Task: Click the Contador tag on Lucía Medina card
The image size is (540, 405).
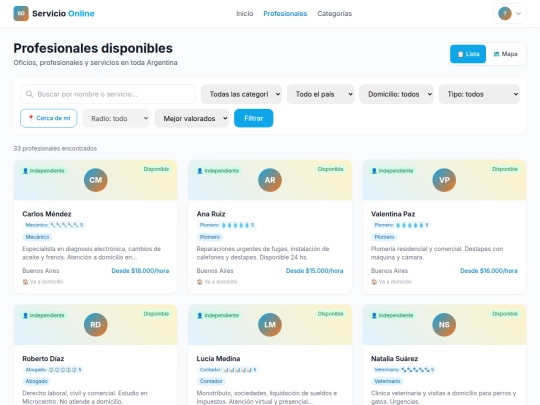Action: point(211,381)
